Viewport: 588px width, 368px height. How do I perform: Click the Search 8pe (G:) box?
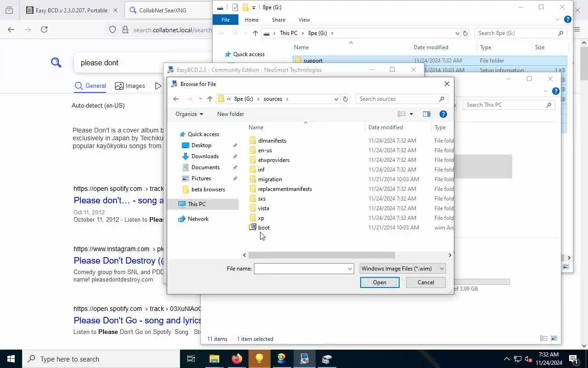[521, 33]
